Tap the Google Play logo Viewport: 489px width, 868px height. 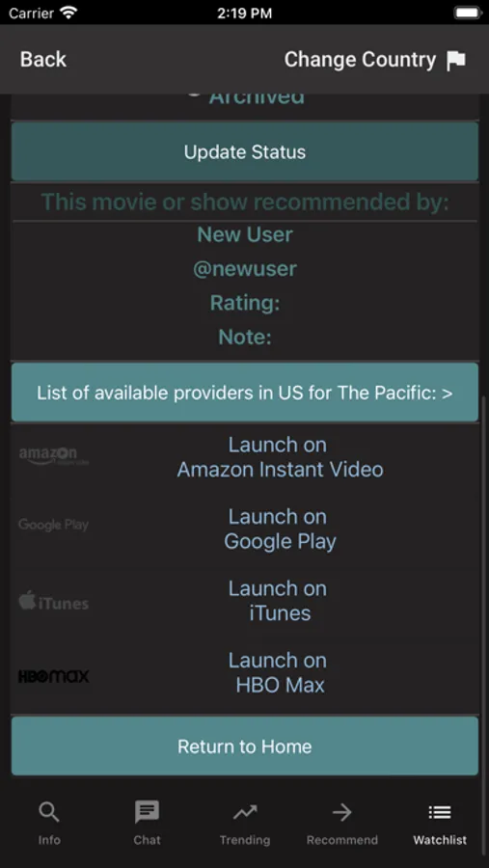(54, 525)
